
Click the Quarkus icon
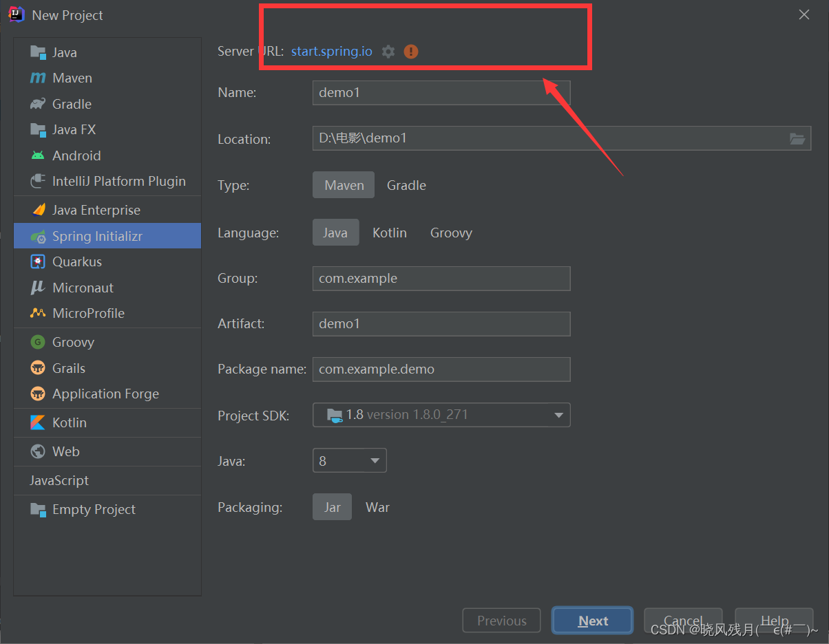coord(38,261)
